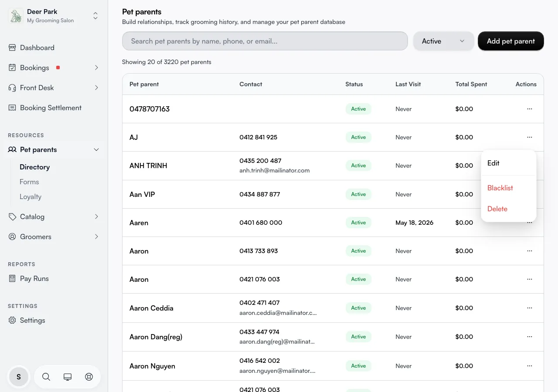Open the help lifebuoy icon

click(89, 377)
